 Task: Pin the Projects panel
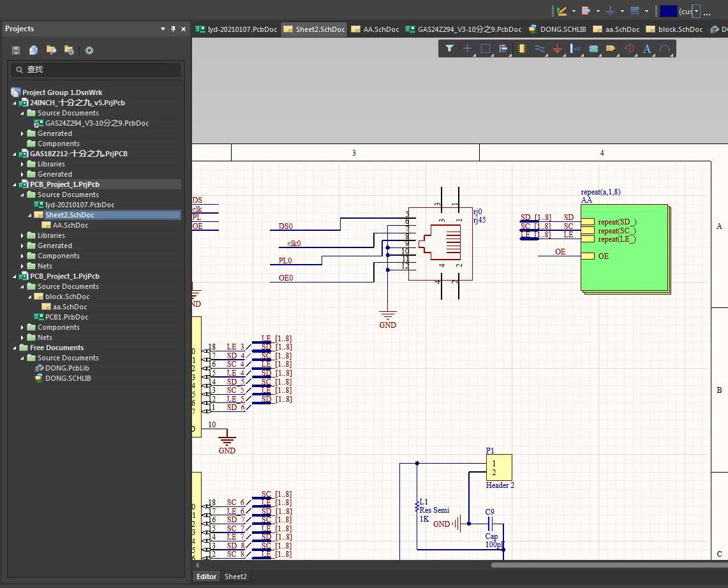[x=173, y=29]
